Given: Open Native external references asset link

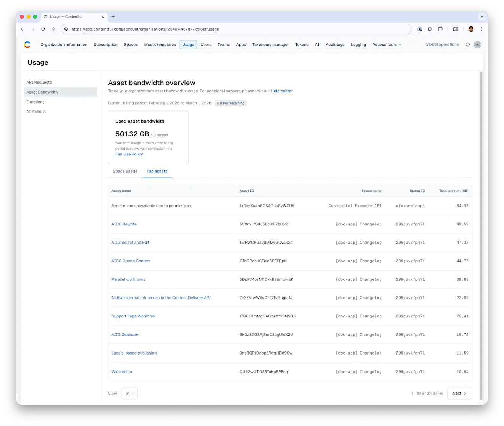Looking at the screenshot, I should [161, 298].
